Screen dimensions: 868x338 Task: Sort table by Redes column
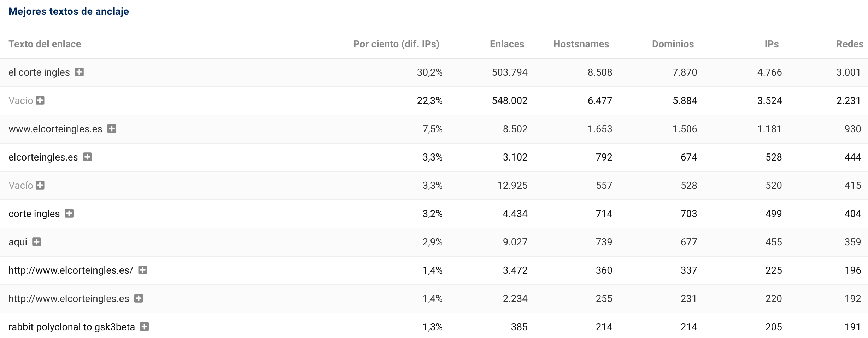pos(850,44)
